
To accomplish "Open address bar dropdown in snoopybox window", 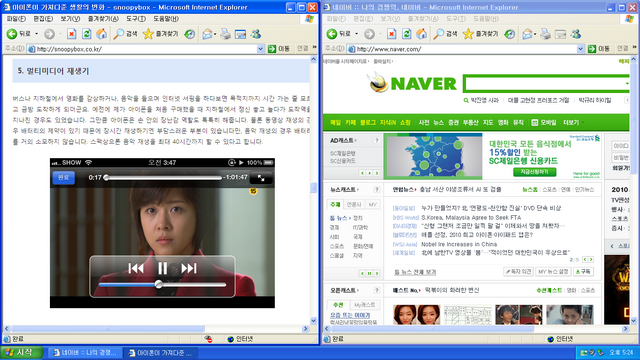I will pyautogui.click(x=260, y=49).
